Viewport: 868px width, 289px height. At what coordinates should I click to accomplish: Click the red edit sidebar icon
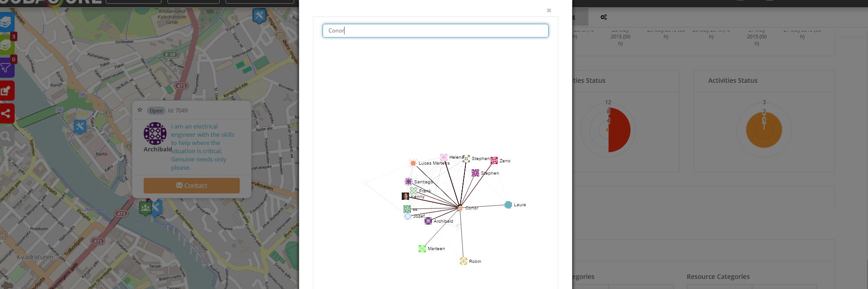tap(6, 91)
